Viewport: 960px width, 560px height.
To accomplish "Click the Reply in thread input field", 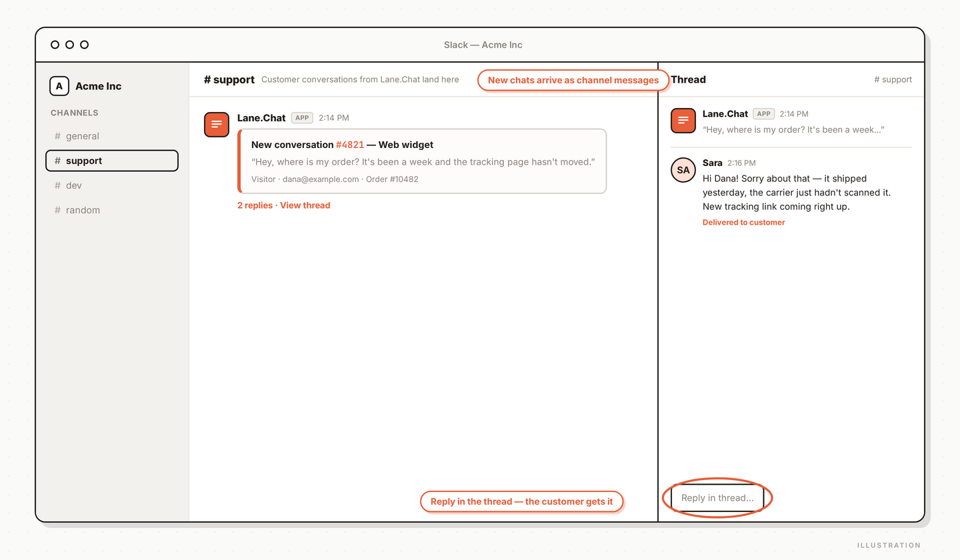I will pyautogui.click(x=717, y=498).
